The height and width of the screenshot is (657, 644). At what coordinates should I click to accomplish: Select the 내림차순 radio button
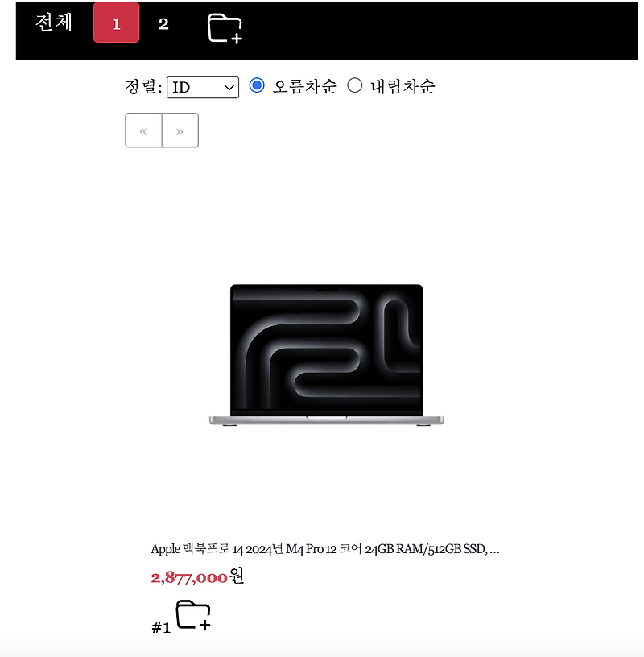(355, 85)
